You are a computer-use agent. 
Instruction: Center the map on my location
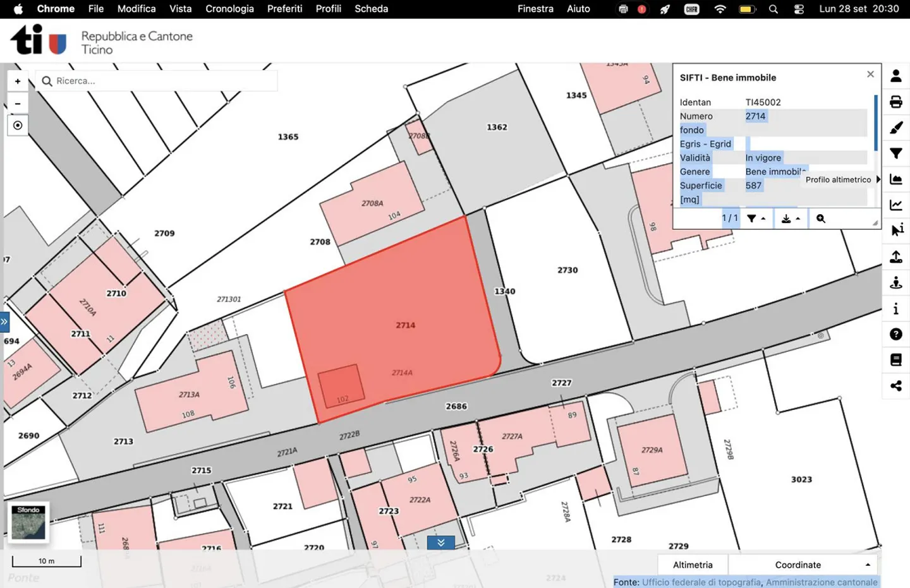[18, 126]
